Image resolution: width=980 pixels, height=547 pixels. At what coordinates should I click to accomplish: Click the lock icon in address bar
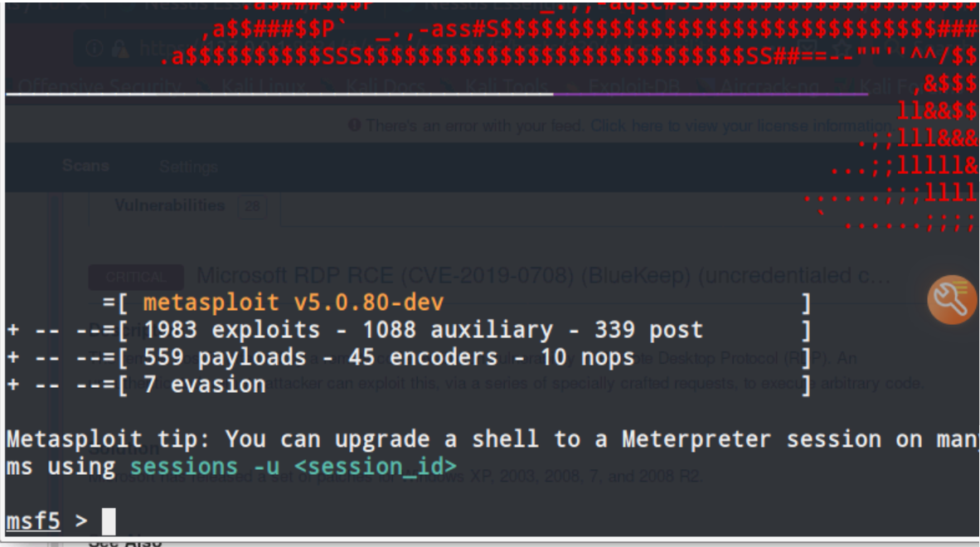coord(121,48)
